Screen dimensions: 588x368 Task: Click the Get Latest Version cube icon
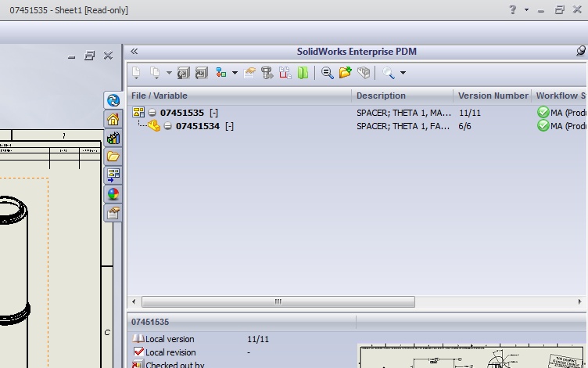184,73
